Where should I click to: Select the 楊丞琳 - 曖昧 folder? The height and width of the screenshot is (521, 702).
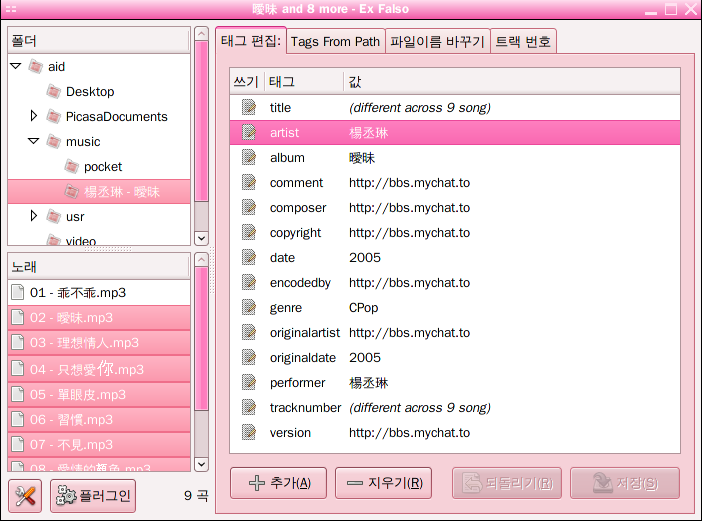pyautogui.click(x=99, y=192)
